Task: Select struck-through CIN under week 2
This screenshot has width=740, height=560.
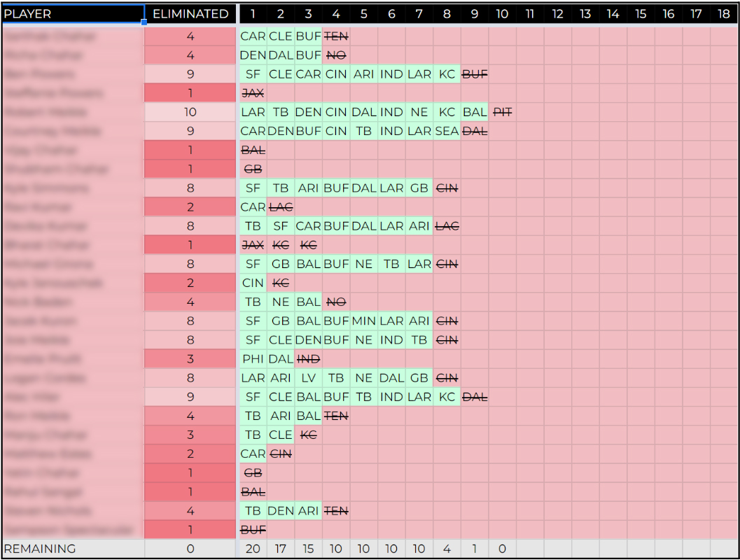Action: pyautogui.click(x=281, y=454)
